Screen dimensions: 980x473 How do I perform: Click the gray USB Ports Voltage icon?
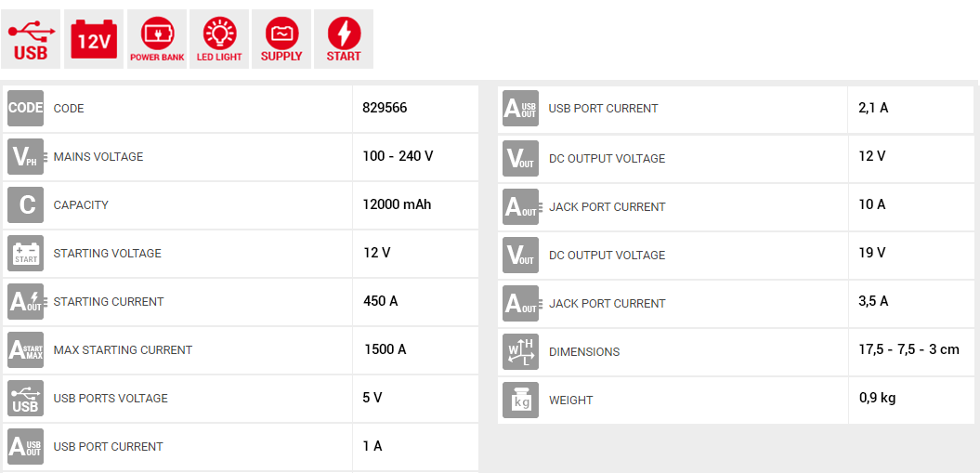coord(25,399)
